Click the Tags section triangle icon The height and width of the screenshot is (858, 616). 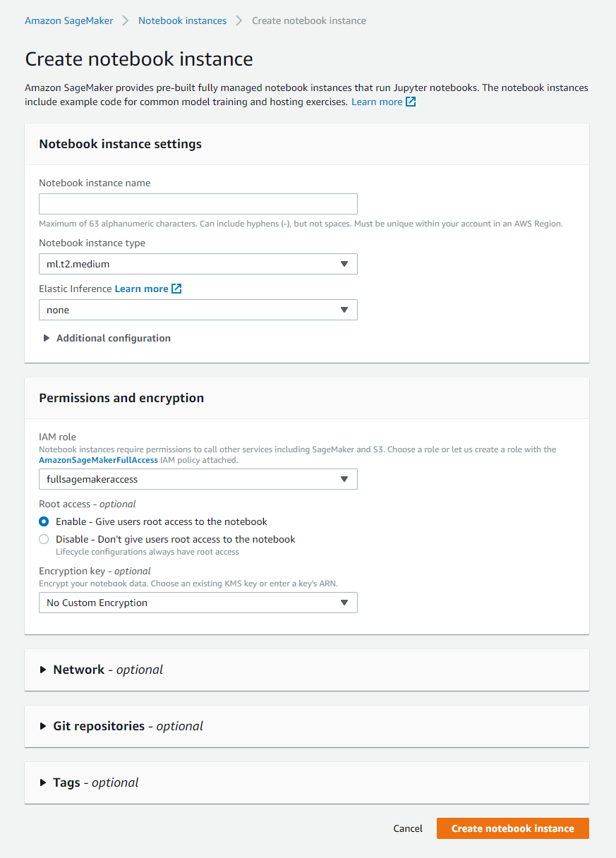pos(44,783)
